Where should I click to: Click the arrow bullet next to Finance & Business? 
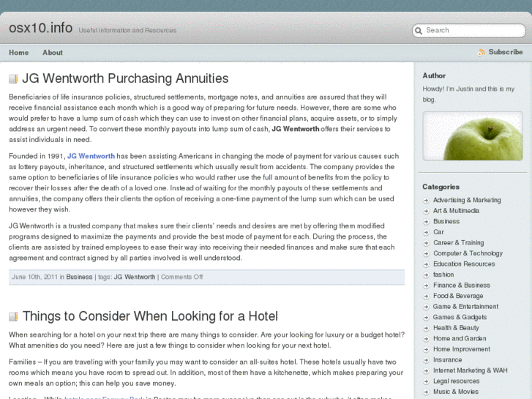pos(426,286)
